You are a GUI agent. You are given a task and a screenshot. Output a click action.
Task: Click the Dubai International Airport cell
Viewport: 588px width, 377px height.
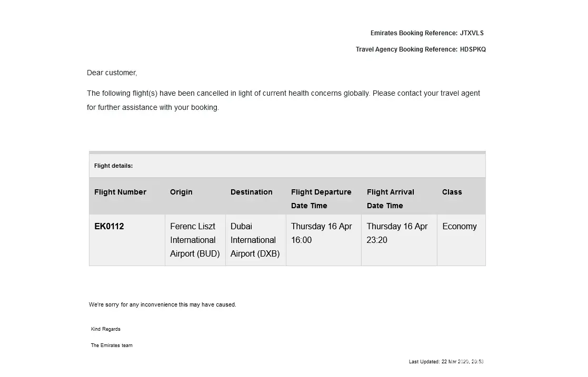click(x=255, y=240)
